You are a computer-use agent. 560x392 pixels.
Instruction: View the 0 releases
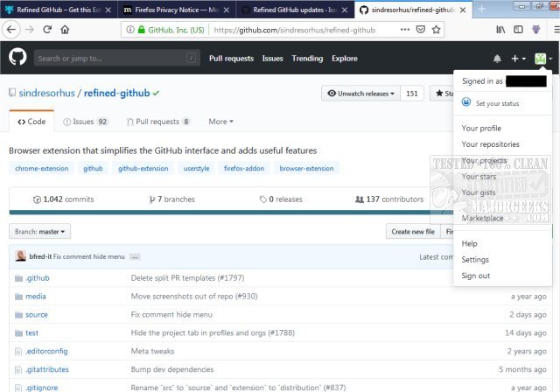click(x=281, y=199)
